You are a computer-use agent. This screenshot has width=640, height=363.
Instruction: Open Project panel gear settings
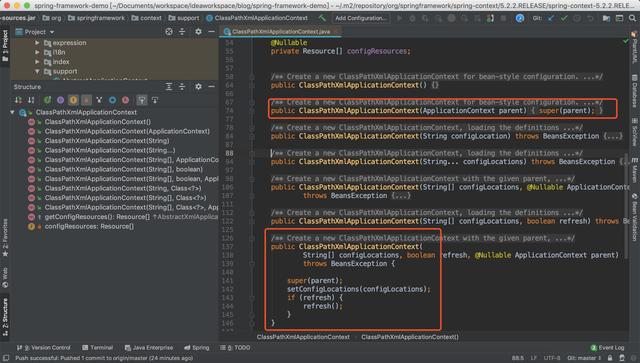(198, 31)
